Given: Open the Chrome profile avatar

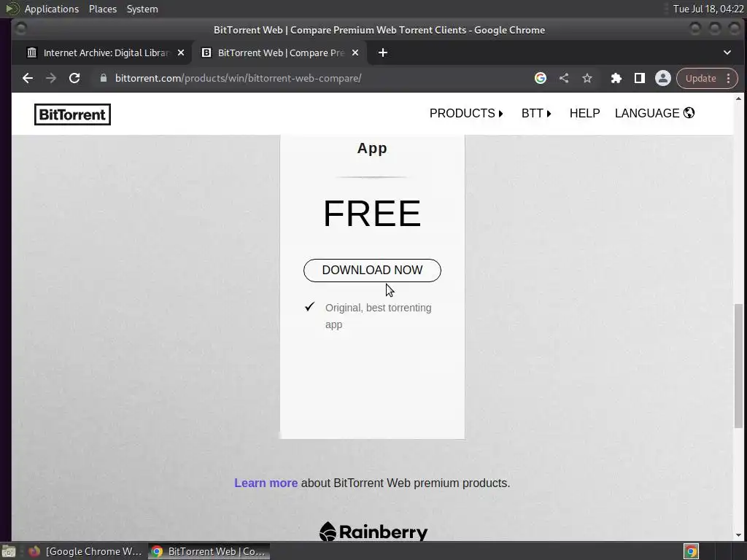Looking at the screenshot, I should pyautogui.click(x=662, y=78).
